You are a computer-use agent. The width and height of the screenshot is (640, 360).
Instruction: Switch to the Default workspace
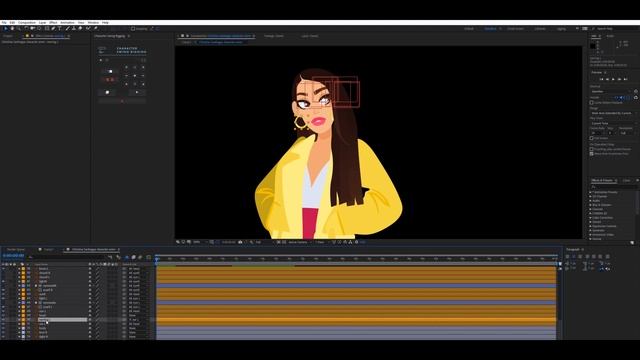click(469, 29)
